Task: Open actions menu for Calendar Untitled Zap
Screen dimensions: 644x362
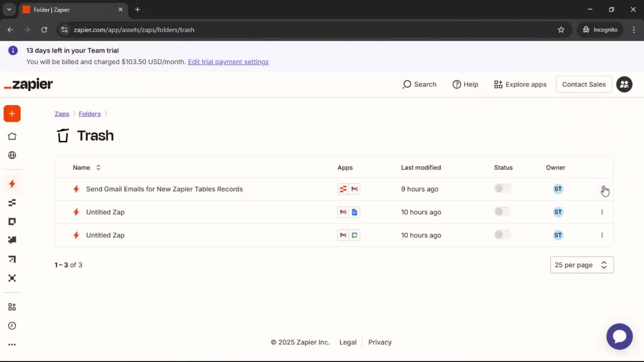Action: coord(602,235)
